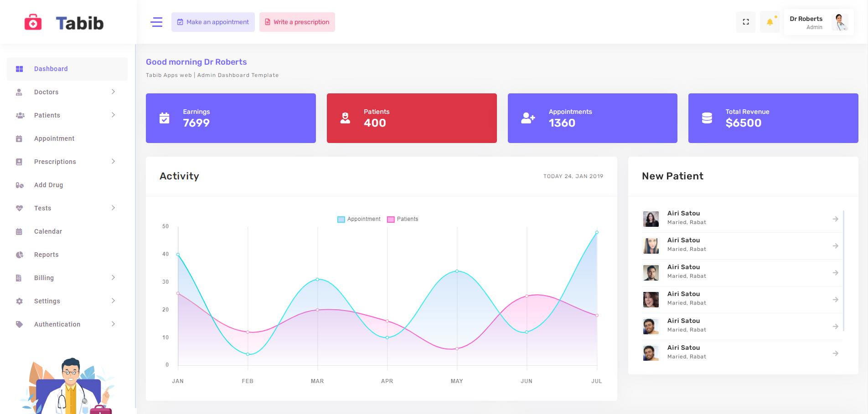Toggle Appointment series in chart legend

359,219
